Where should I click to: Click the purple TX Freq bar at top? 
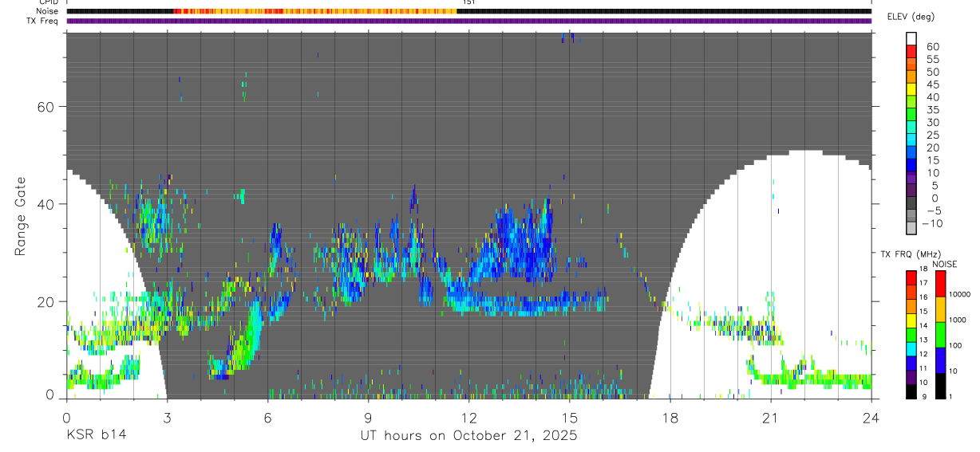click(x=468, y=21)
